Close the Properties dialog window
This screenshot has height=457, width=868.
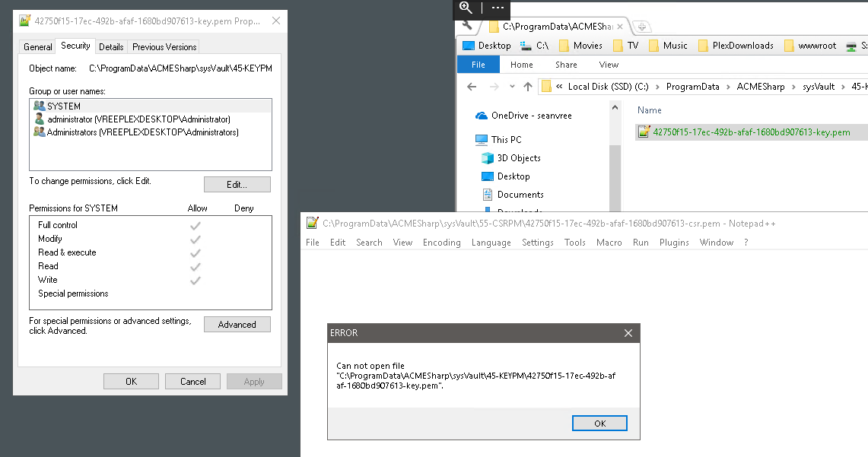click(276, 21)
